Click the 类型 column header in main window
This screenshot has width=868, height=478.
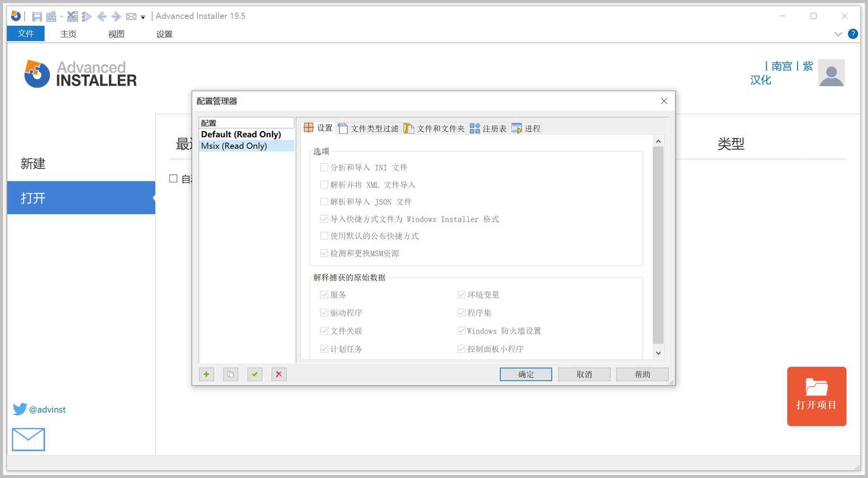[x=731, y=144]
